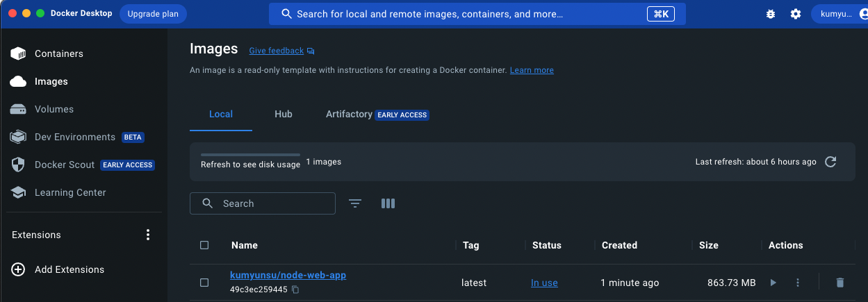Delete the node-web-app image with the trash icon
Viewport: 868px width, 302px height.
pos(840,283)
